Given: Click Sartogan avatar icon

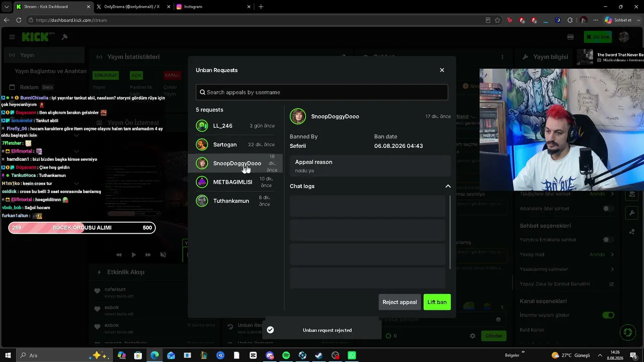Looking at the screenshot, I should coord(202,145).
